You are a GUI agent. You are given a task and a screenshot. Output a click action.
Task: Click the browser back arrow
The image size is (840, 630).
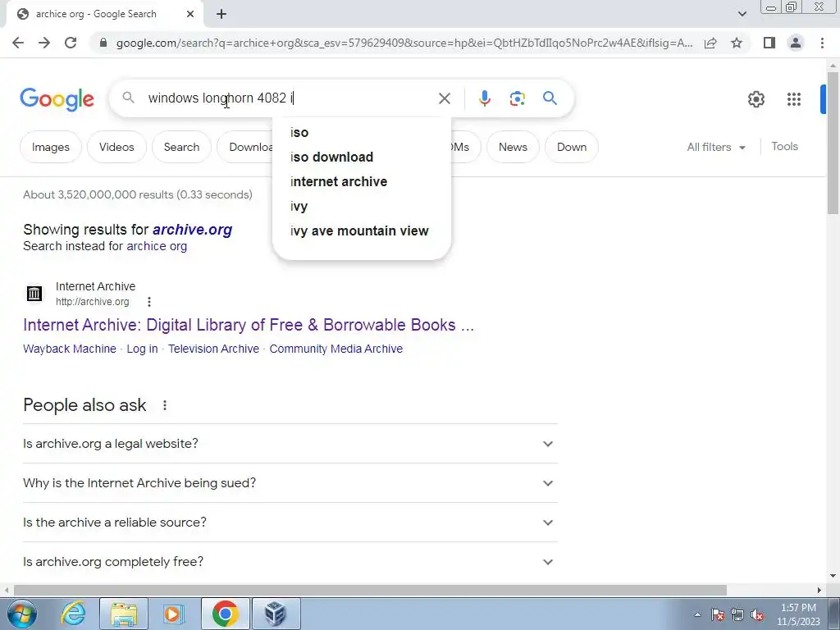tap(18, 43)
